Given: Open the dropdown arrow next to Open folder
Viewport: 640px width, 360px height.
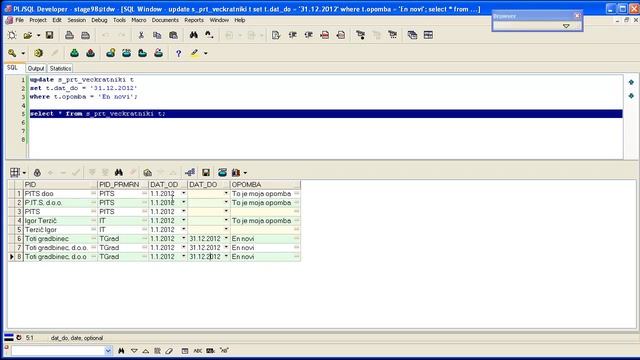Looking at the screenshot, I should tap(38, 35).
